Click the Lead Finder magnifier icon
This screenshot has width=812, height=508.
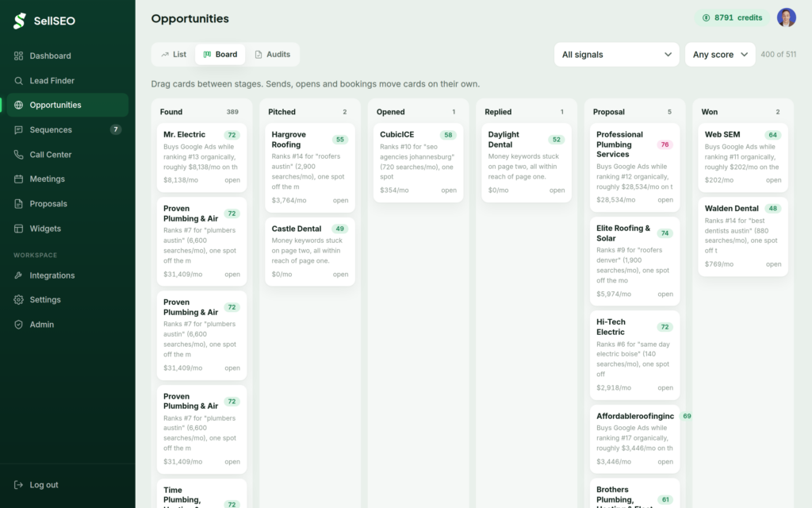[19, 81]
